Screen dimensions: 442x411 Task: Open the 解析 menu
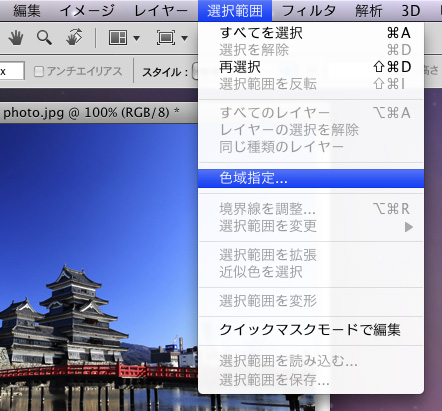pyautogui.click(x=368, y=11)
